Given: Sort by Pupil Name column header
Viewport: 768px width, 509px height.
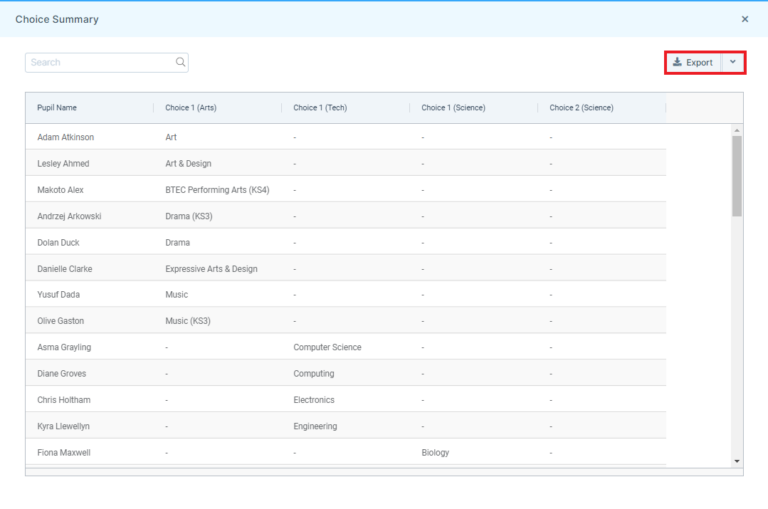Looking at the screenshot, I should pos(57,108).
